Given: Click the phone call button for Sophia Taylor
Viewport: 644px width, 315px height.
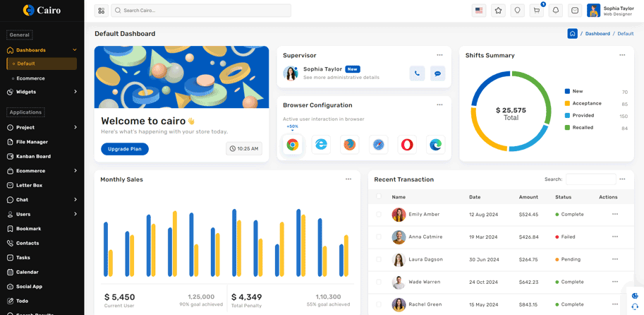Looking at the screenshot, I should click(x=417, y=73).
